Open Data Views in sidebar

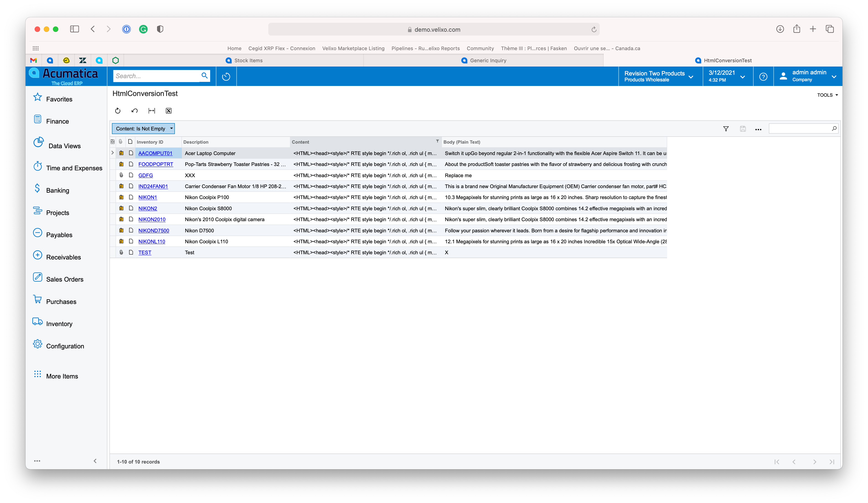pos(65,146)
